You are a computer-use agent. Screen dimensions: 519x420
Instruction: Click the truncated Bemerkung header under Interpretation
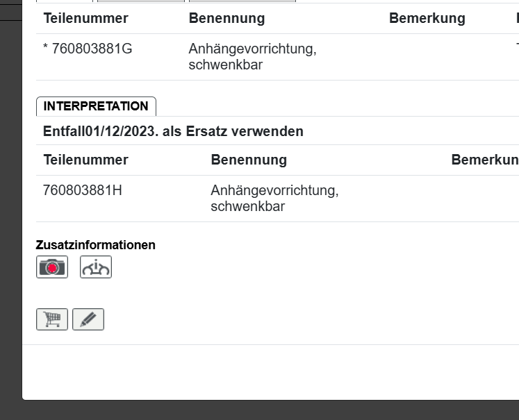click(x=484, y=160)
